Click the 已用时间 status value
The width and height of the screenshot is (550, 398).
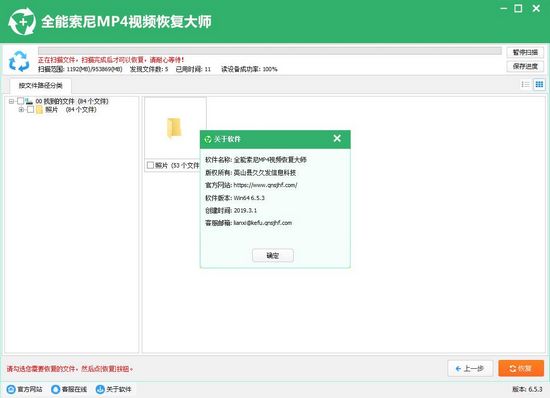click(193, 69)
